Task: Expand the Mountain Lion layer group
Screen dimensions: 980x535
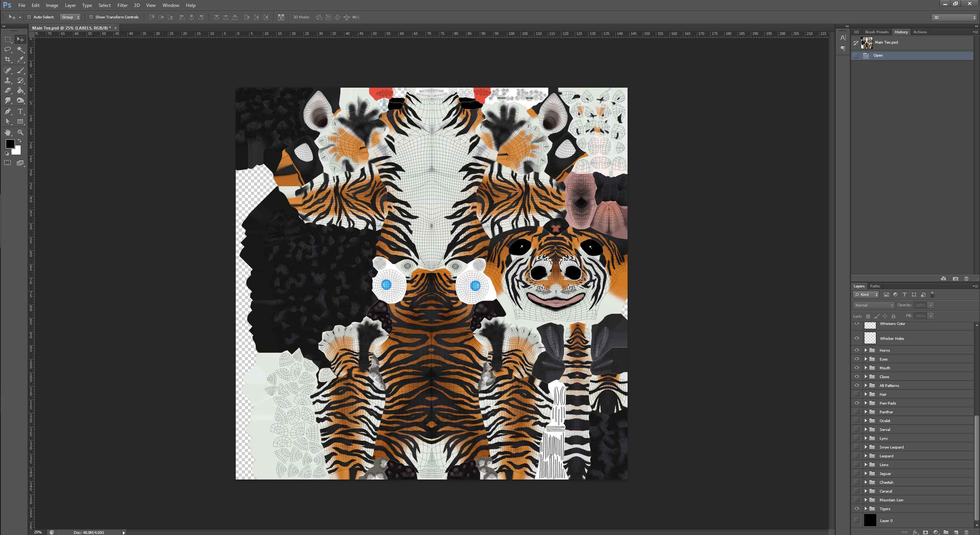Action: pos(866,500)
